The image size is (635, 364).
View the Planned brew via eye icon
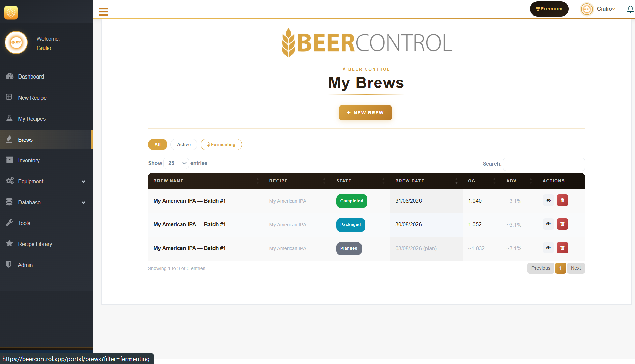coord(548,248)
